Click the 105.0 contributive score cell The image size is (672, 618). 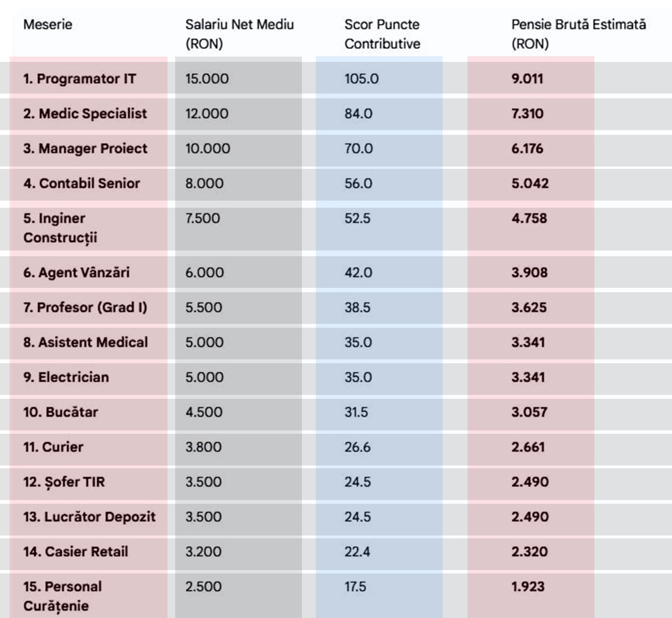point(361,79)
